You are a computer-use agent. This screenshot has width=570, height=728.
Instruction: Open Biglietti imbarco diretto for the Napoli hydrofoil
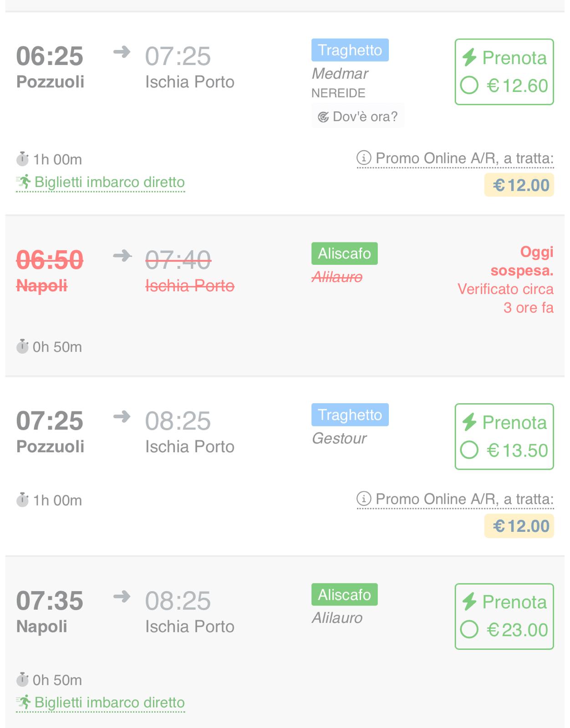[101, 703]
